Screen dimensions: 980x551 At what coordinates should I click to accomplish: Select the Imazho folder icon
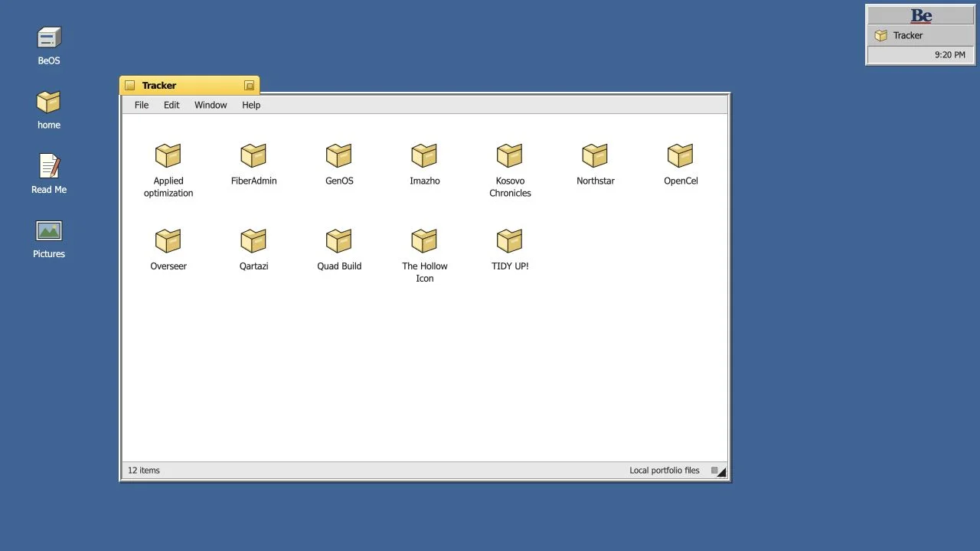coord(424,155)
